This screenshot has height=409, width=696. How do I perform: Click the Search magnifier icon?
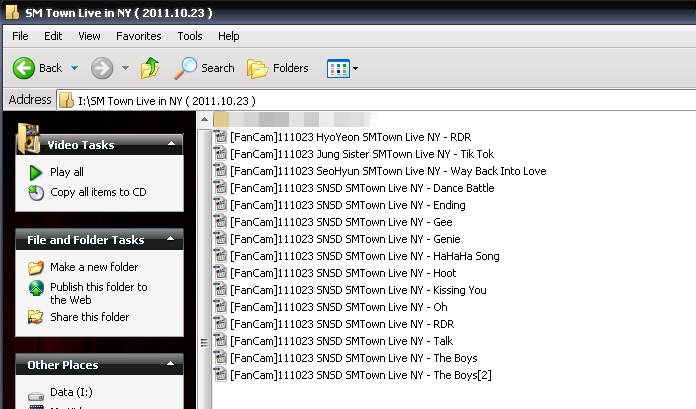(x=185, y=68)
